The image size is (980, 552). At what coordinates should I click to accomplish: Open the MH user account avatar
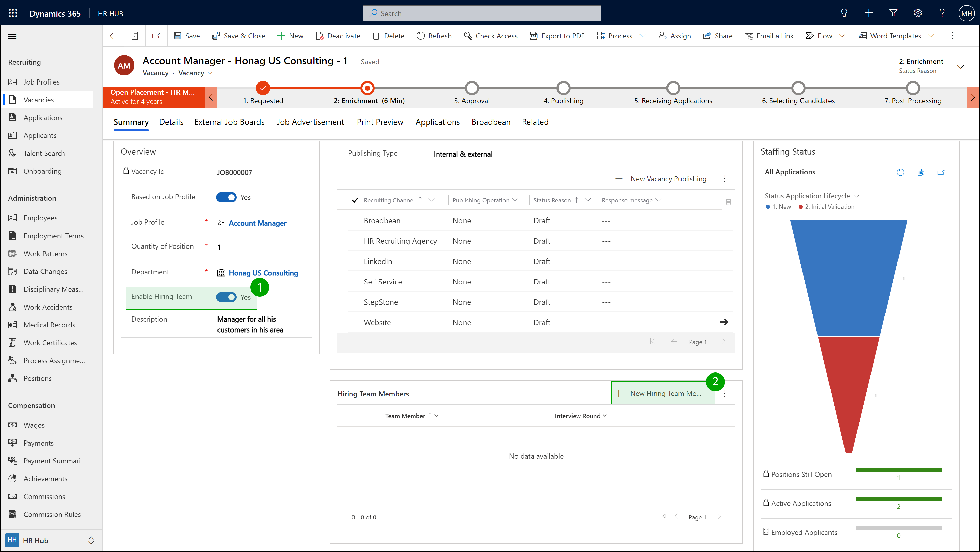966,14
